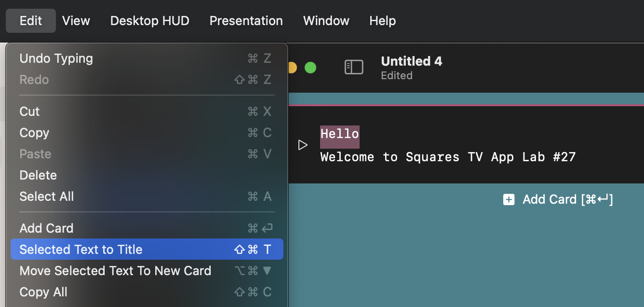This screenshot has height=307, width=644.
Task: Toggle the sidebar panel icon
Action: [x=354, y=67]
